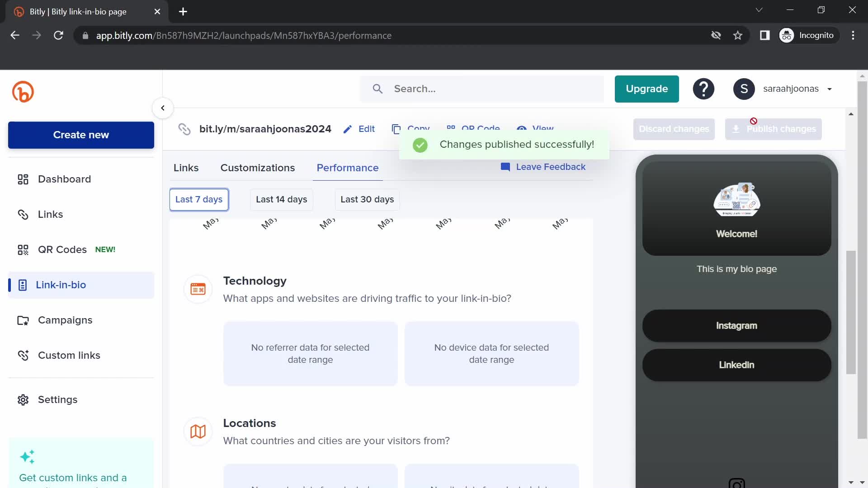This screenshot has height=488, width=868.
Task: Select the Last 7 days range
Action: pos(199,200)
